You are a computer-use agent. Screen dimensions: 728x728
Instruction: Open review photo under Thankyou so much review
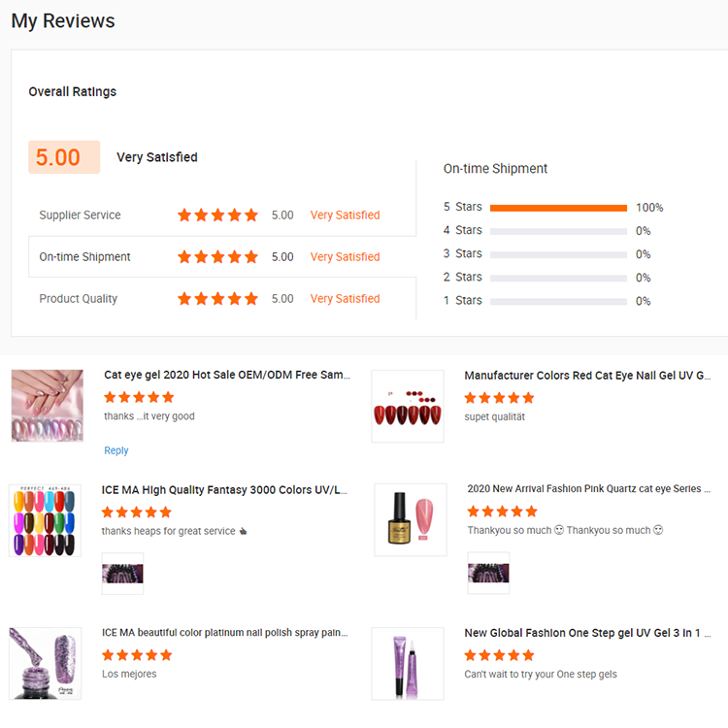[x=488, y=573]
